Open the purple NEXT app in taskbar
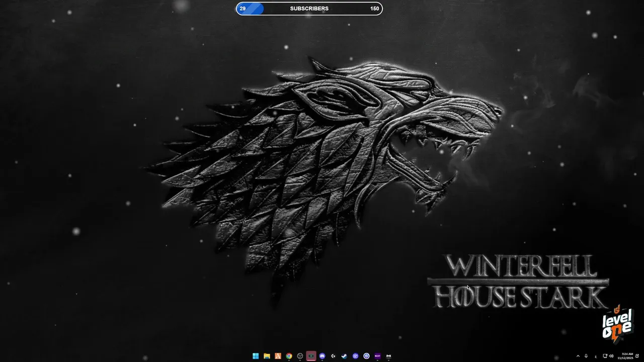 pyautogui.click(x=377, y=356)
